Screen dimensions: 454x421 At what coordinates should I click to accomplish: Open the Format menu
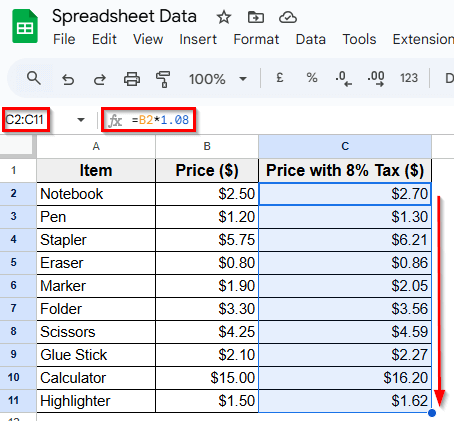[x=256, y=39]
